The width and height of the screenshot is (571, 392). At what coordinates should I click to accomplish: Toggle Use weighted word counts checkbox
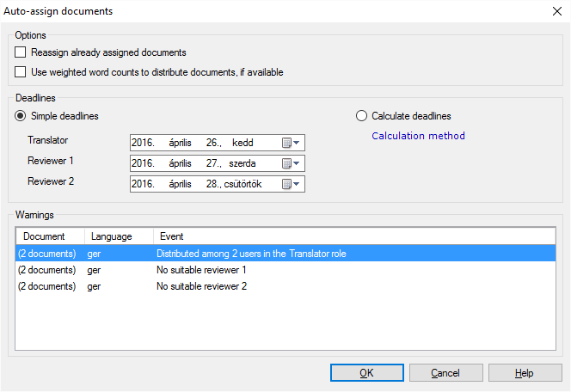click(21, 72)
